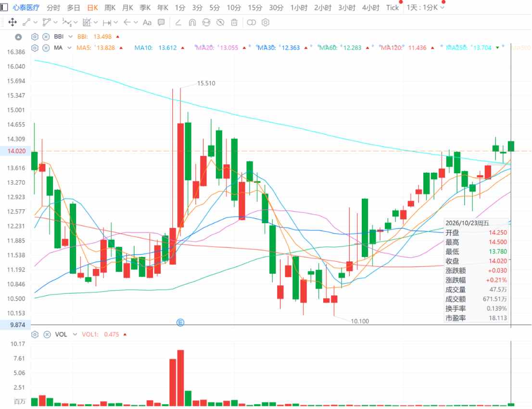Select the arrow annotation tool

(x=127, y=23)
